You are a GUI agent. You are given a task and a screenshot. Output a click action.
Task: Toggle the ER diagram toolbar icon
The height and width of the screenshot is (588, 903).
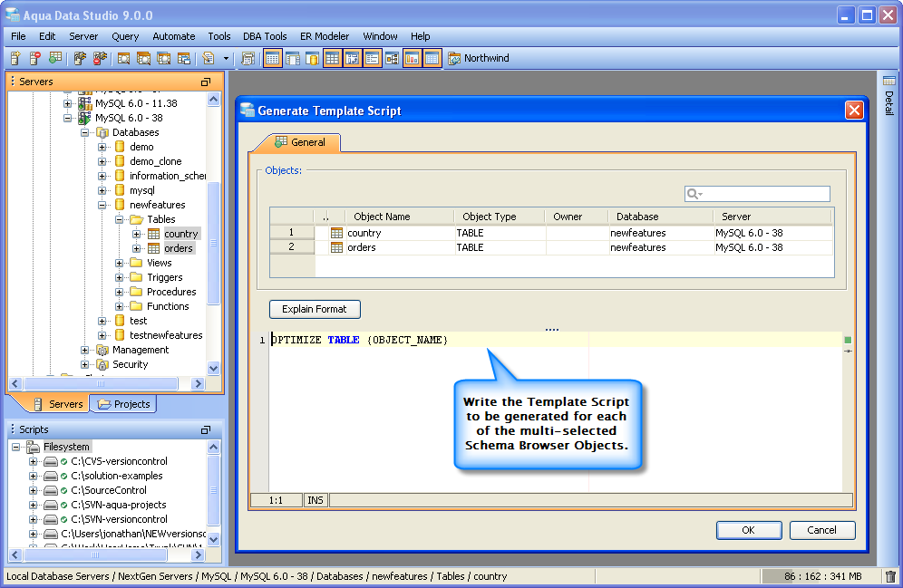coord(393,58)
